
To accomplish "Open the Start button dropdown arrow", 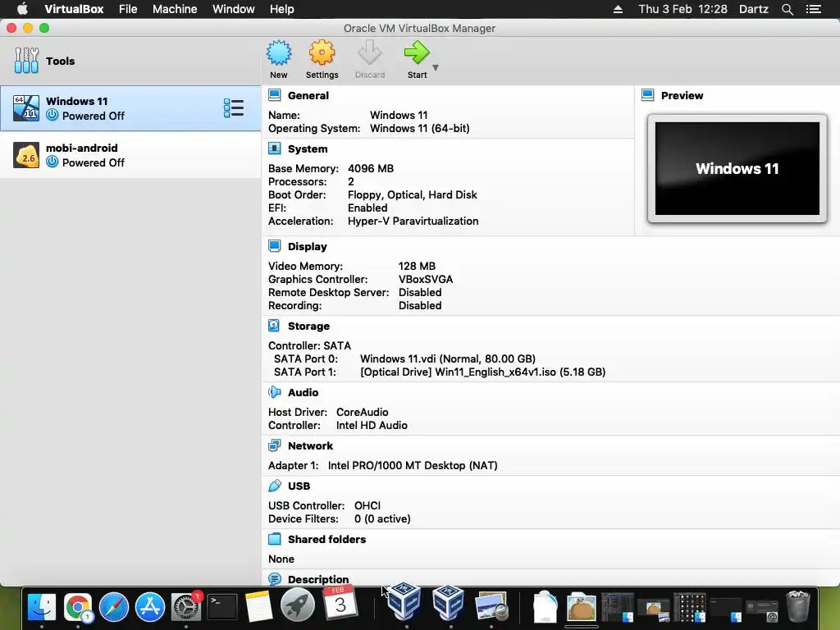I will (x=436, y=67).
